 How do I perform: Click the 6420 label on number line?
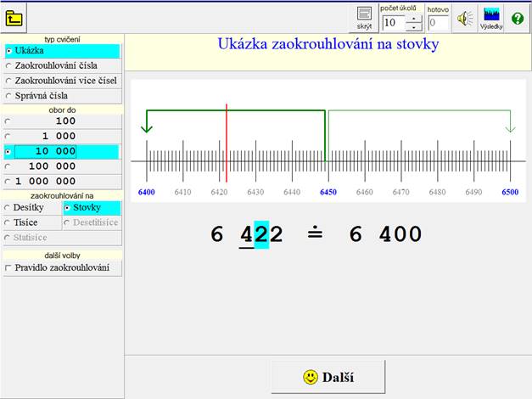219,192
